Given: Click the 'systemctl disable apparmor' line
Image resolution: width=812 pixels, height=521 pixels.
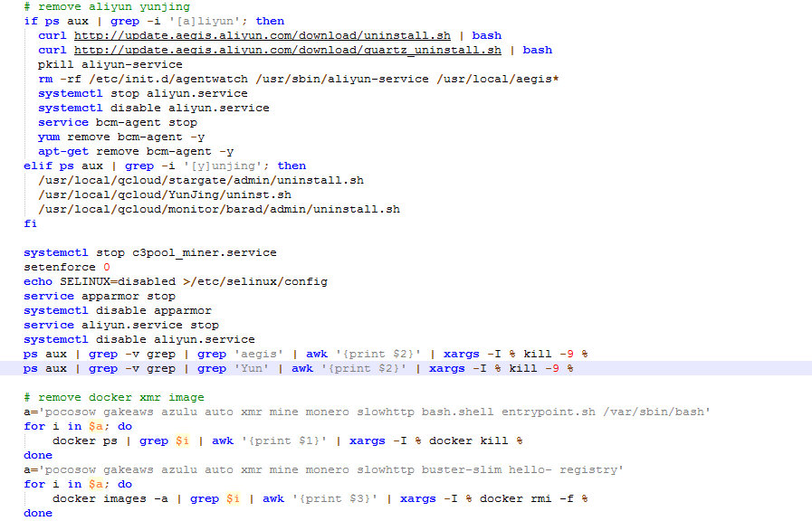Looking at the screenshot, I should [118, 311].
